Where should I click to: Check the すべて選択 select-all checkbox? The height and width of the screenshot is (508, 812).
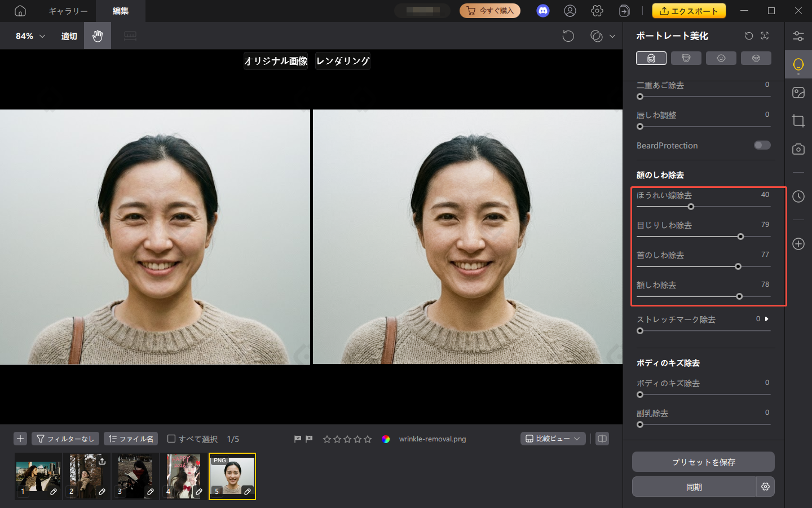pos(171,439)
